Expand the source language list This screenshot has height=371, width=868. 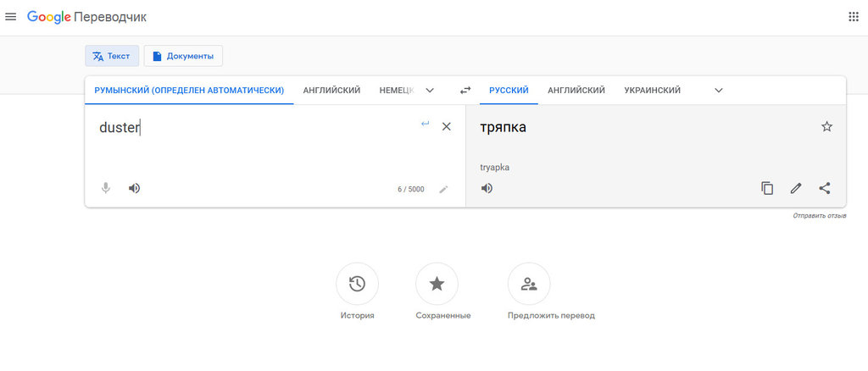point(430,90)
